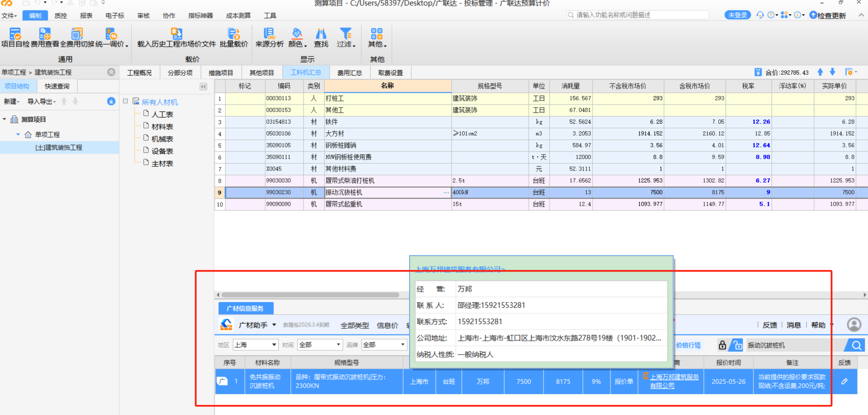Click the 上海万邦建筑服务有限公司 link

pos(674,377)
